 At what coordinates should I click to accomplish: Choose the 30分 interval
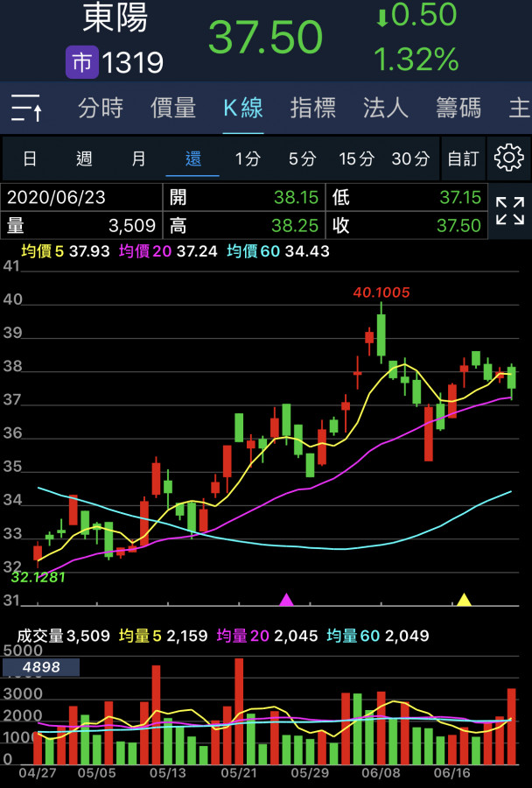410,158
